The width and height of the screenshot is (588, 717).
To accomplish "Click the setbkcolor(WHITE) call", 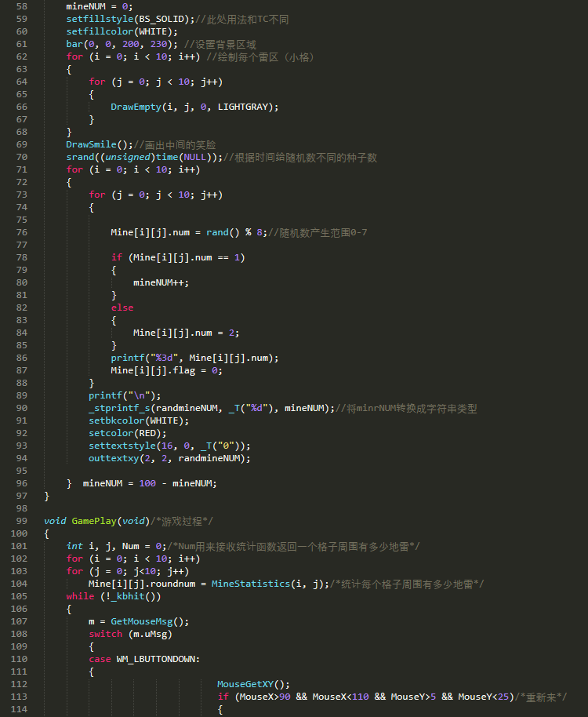I will tap(139, 420).
